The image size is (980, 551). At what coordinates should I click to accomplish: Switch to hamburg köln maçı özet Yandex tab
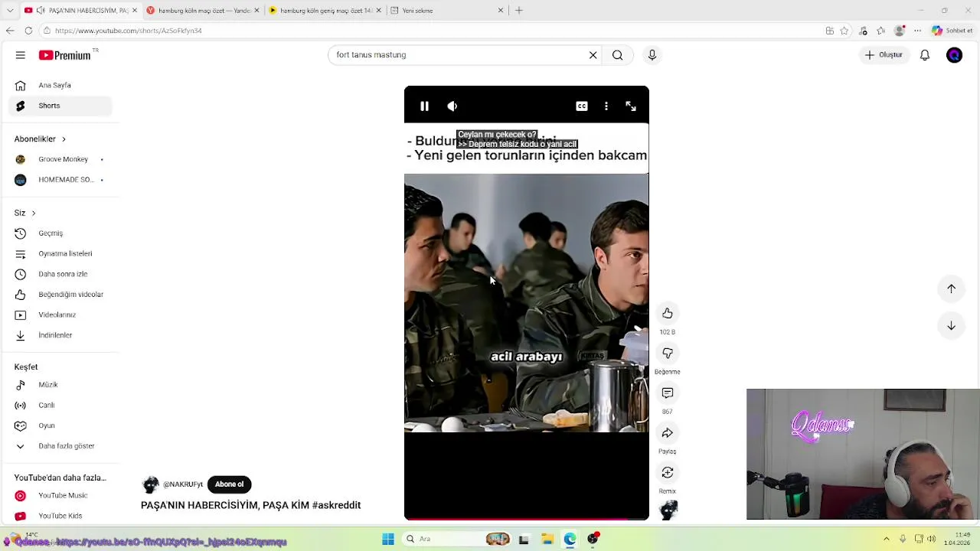(203, 11)
